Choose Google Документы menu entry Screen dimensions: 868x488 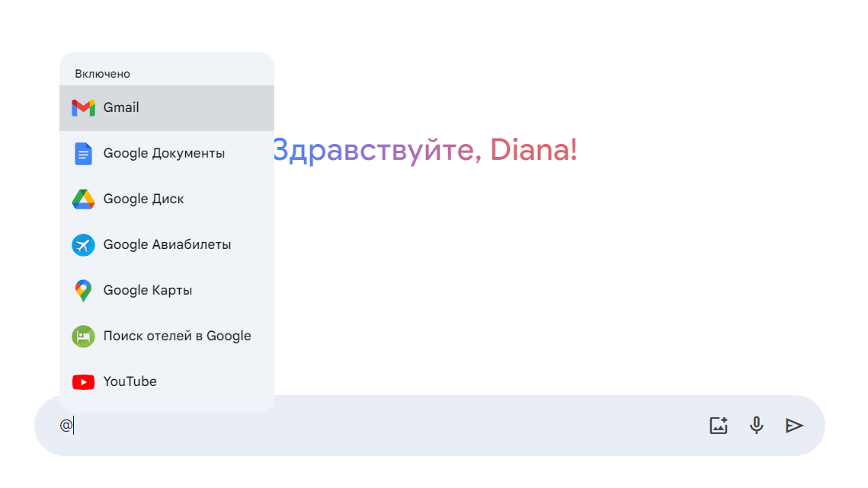164,154
